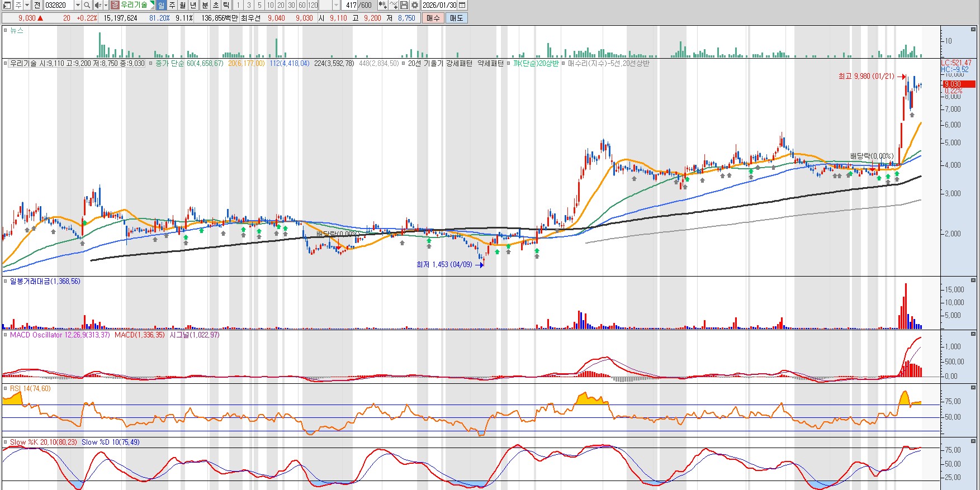Click the 2026/01/30 date field

tap(439, 5)
